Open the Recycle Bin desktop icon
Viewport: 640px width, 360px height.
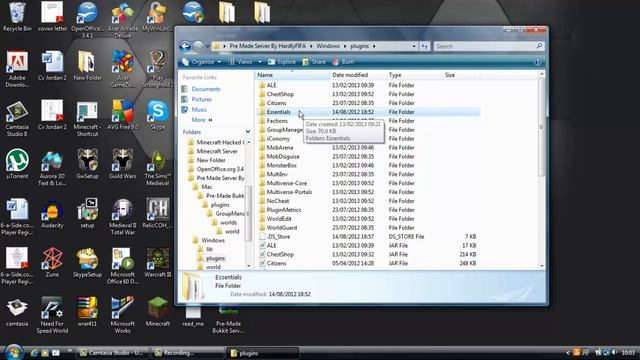(17, 16)
